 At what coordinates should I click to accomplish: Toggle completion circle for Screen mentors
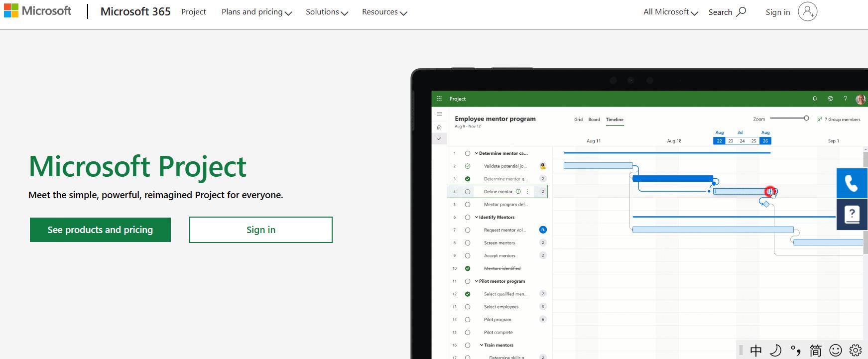point(468,243)
